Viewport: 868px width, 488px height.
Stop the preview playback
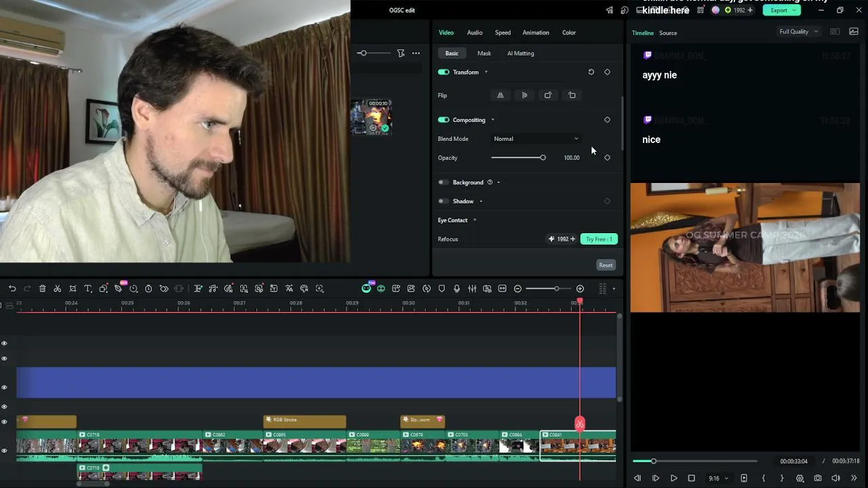pos(691,479)
